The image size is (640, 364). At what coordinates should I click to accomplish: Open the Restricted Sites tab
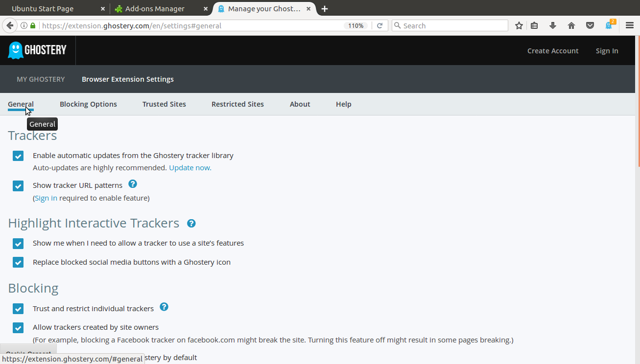[237, 104]
